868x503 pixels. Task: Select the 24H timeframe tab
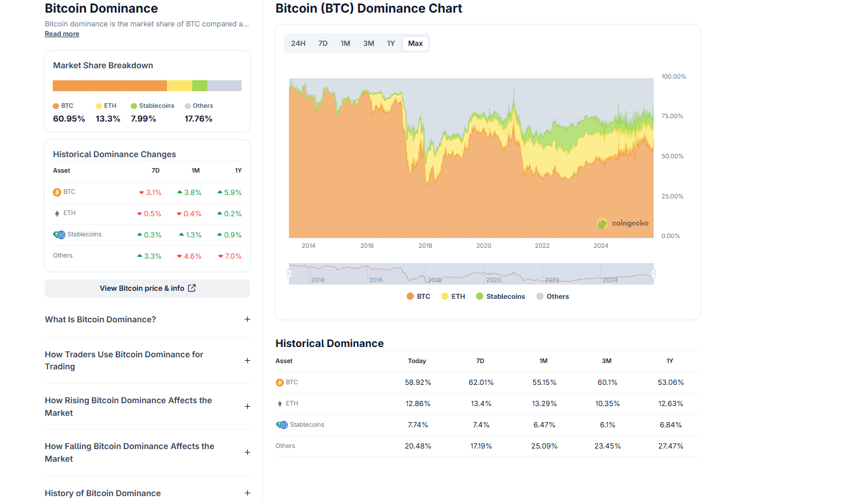[298, 43]
